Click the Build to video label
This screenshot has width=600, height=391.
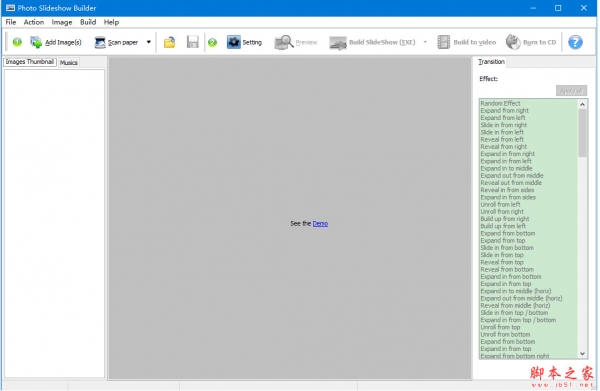[x=474, y=42]
